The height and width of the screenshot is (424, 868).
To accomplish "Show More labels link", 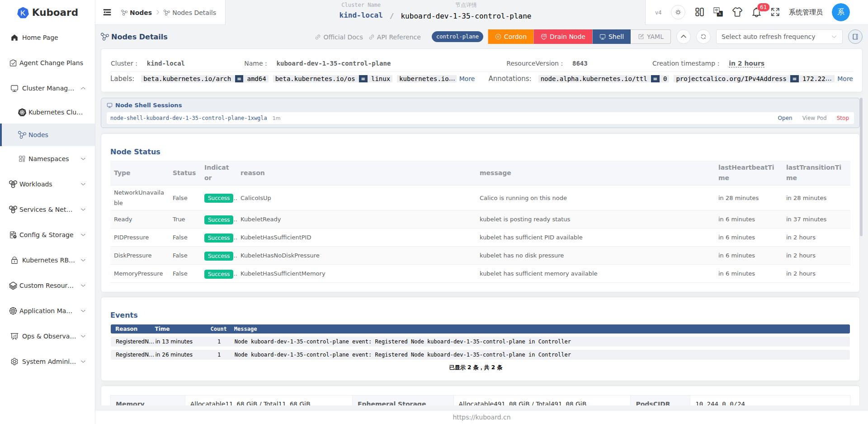I will (467, 79).
